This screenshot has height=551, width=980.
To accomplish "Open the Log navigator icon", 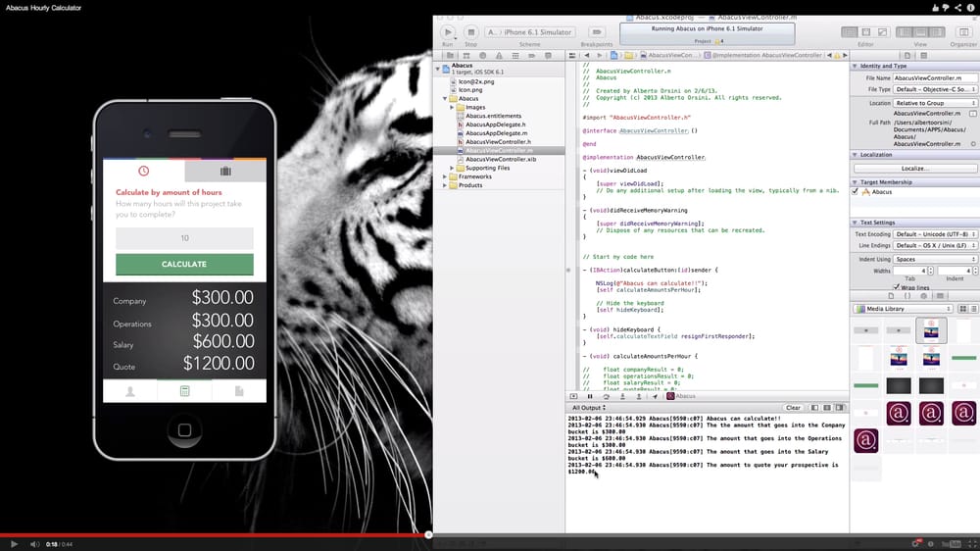I will (548, 56).
